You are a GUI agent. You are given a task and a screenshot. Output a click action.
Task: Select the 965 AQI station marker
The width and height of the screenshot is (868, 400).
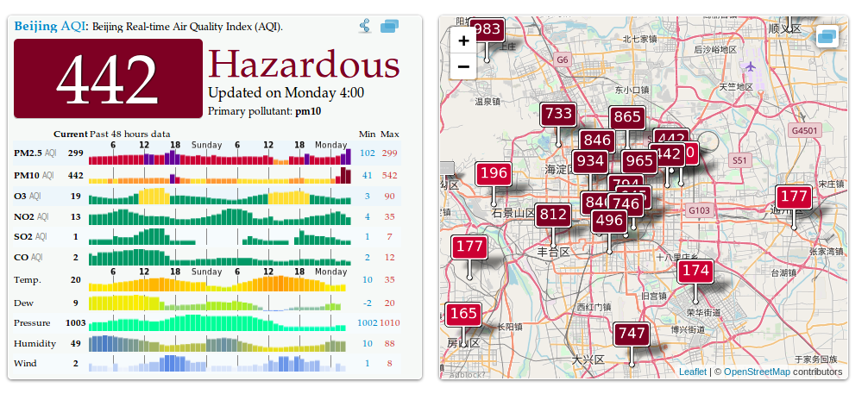pos(638,161)
